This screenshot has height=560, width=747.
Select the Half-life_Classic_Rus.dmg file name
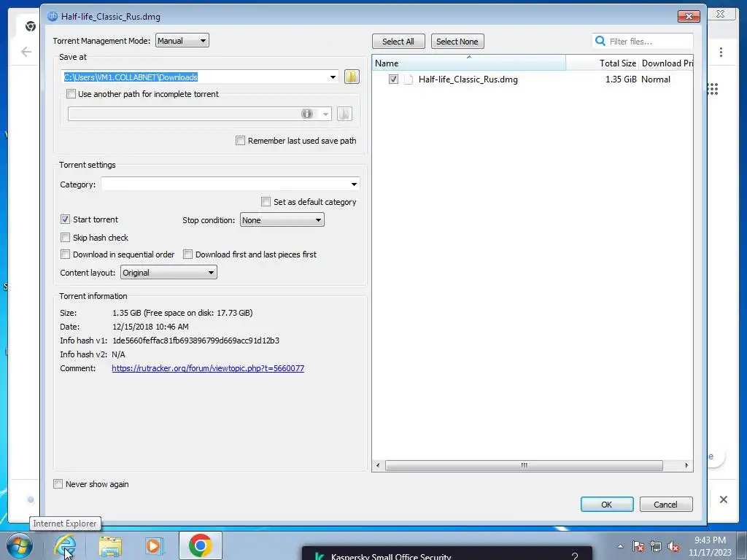(x=468, y=79)
